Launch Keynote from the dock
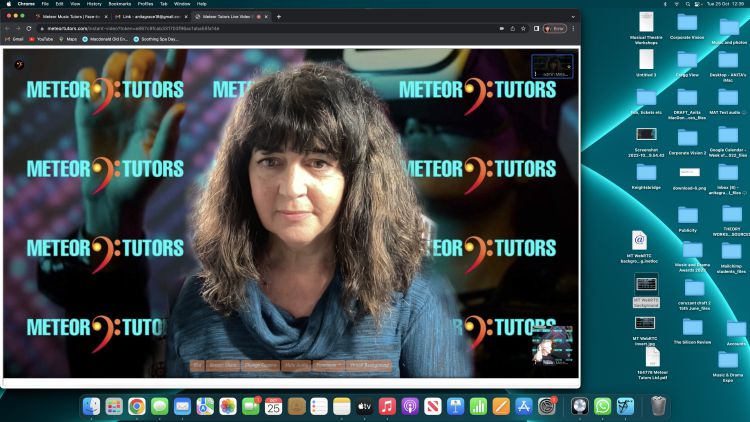750x422 pixels. click(x=455, y=407)
